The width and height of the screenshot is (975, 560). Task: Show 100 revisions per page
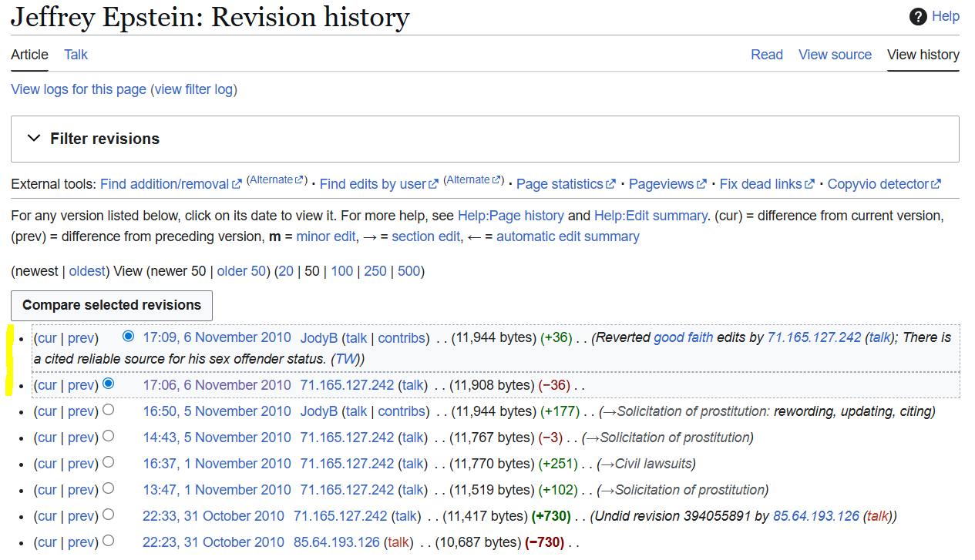pyautogui.click(x=341, y=271)
